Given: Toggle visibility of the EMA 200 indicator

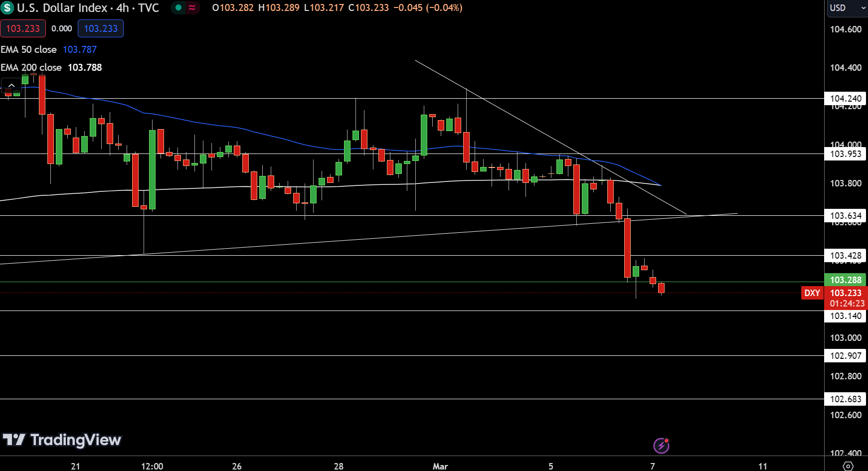Looking at the screenshot, I should pos(31,67).
